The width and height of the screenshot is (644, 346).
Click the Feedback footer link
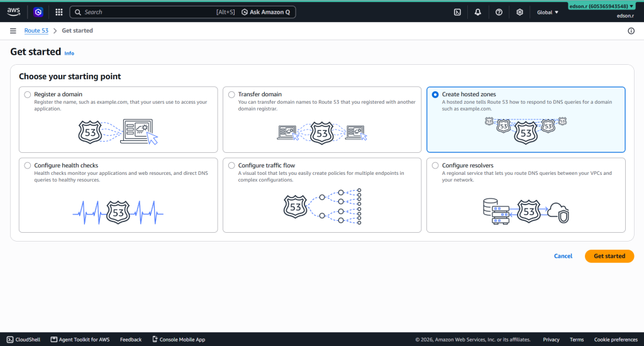point(131,340)
